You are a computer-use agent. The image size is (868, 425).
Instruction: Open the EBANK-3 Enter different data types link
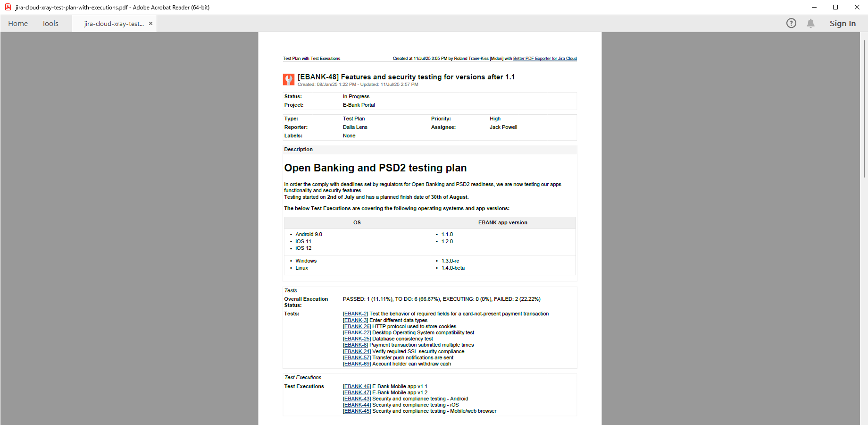click(355, 320)
